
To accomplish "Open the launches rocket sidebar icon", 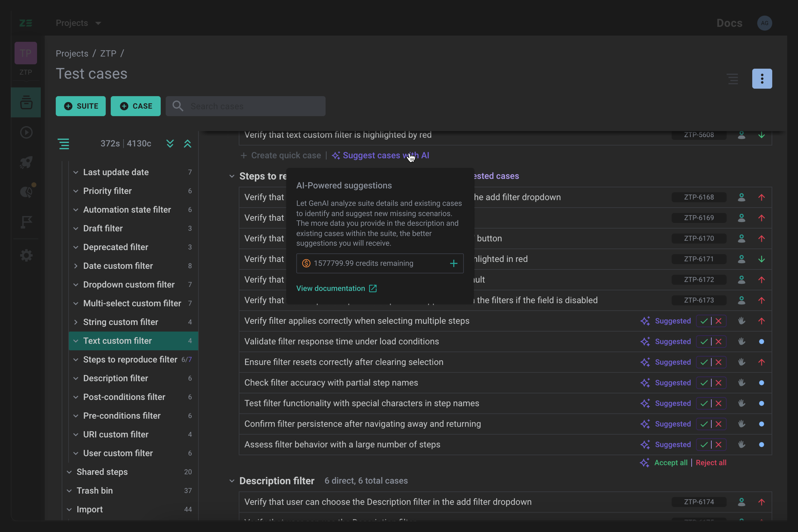I will click(26, 162).
